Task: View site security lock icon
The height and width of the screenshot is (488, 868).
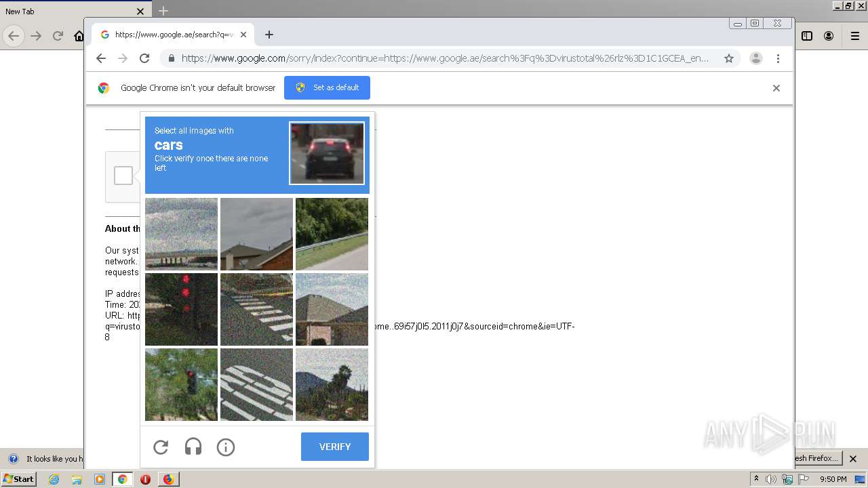Action: point(171,58)
